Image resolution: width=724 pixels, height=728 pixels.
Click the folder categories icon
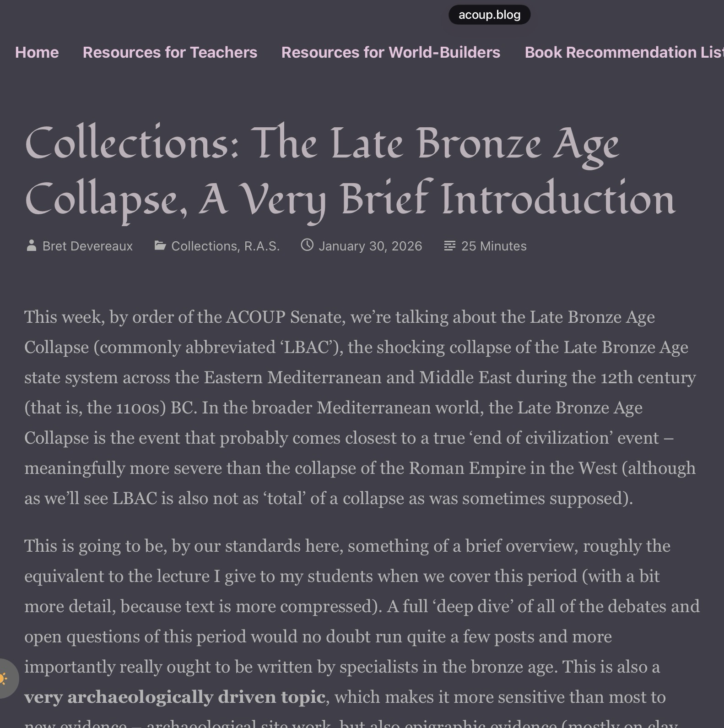click(160, 246)
